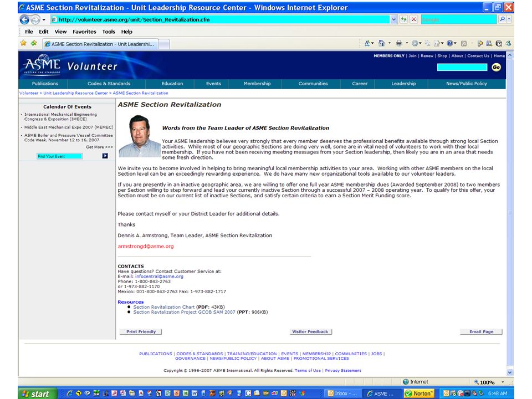Open the Edit menu

tap(43, 32)
